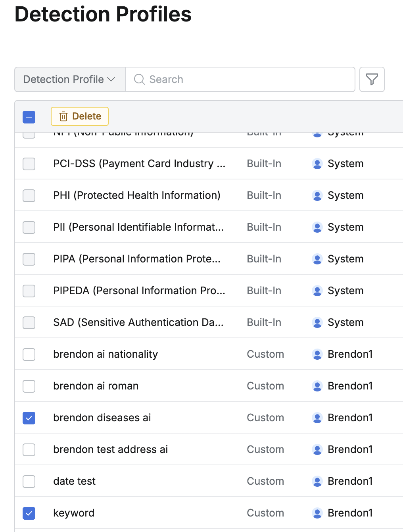Open the brendon test address ai profile
The width and height of the screenshot is (403, 532).
click(x=110, y=449)
